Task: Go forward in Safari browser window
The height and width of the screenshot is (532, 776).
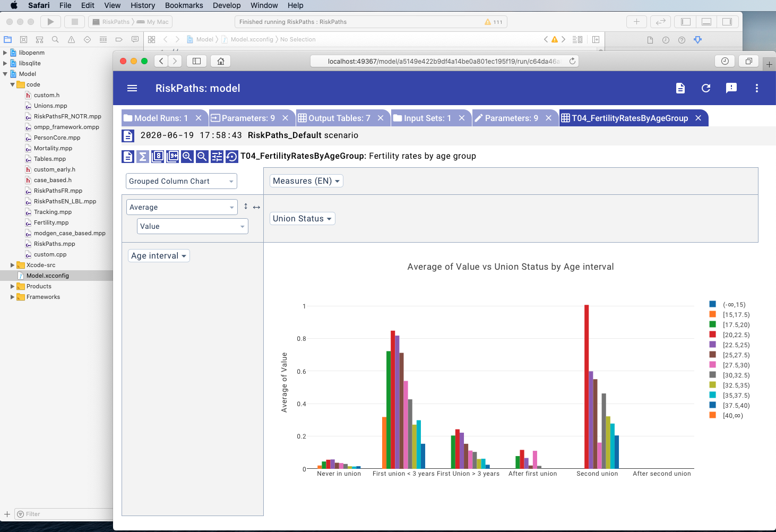Action: tap(175, 61)
